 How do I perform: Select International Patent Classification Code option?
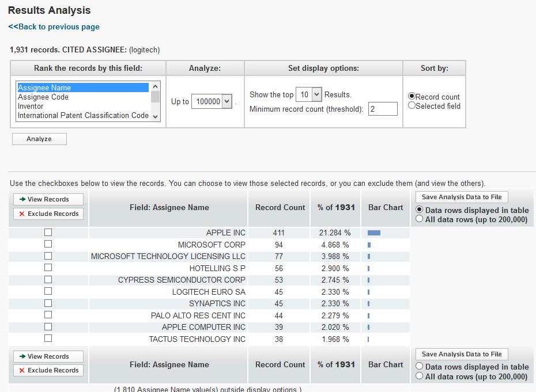click(x=83, y=116)
